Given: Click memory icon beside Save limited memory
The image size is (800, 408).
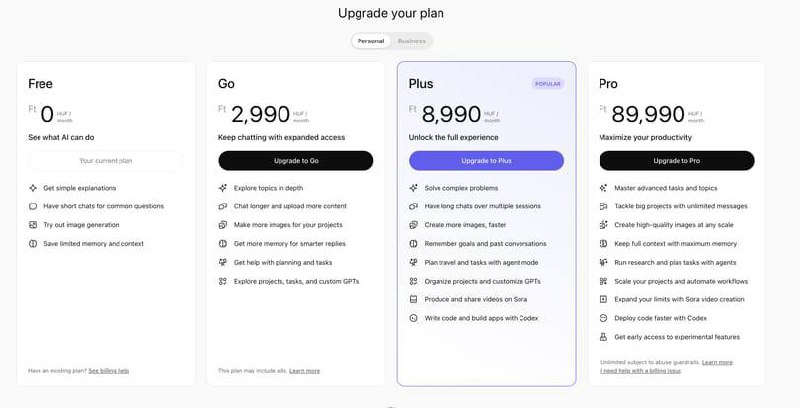Looking at the screenshot, I should (33, 243).
